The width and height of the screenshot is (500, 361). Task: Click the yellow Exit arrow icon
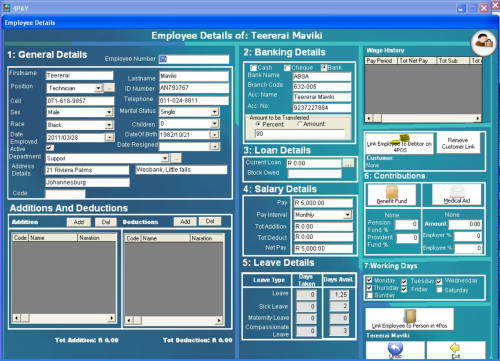456,350
